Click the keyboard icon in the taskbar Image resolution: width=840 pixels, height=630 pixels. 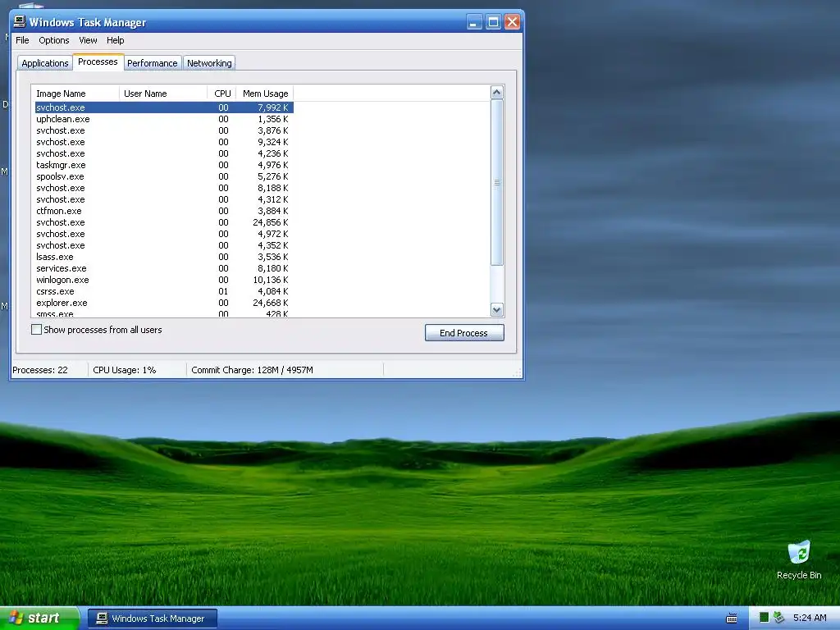tap(731, 619)
